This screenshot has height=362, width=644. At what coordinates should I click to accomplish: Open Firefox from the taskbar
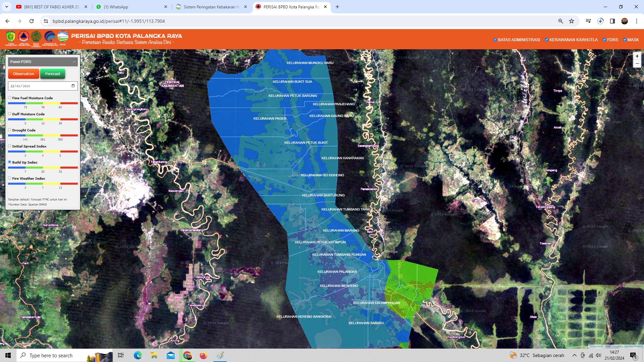tap(203, 355)
